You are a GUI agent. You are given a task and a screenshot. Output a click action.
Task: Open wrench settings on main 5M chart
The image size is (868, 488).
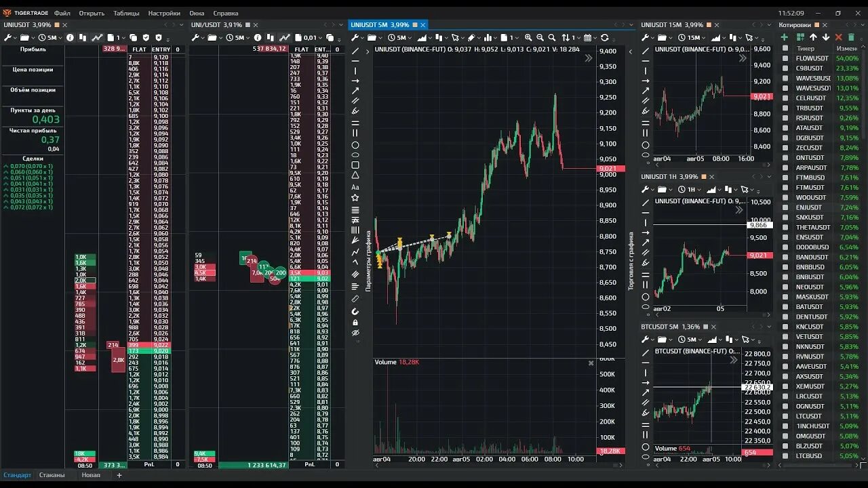(355, 38)
